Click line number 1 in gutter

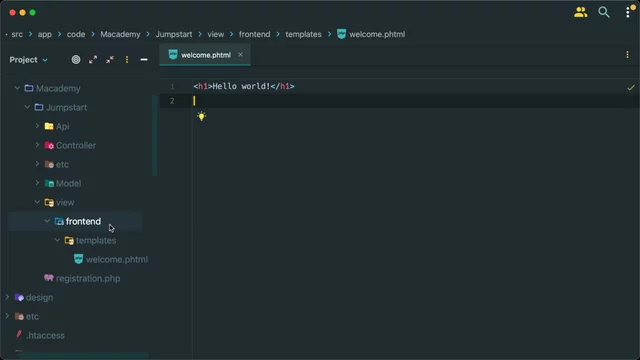[172, 87]
